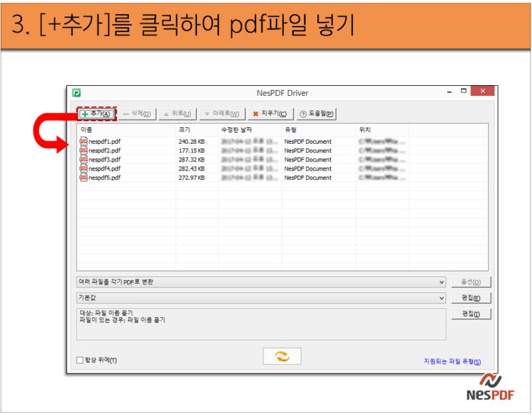Toggle the 항상 위에 (always on top) checkbox
This screenshot has width=532, height=414.
80,360
